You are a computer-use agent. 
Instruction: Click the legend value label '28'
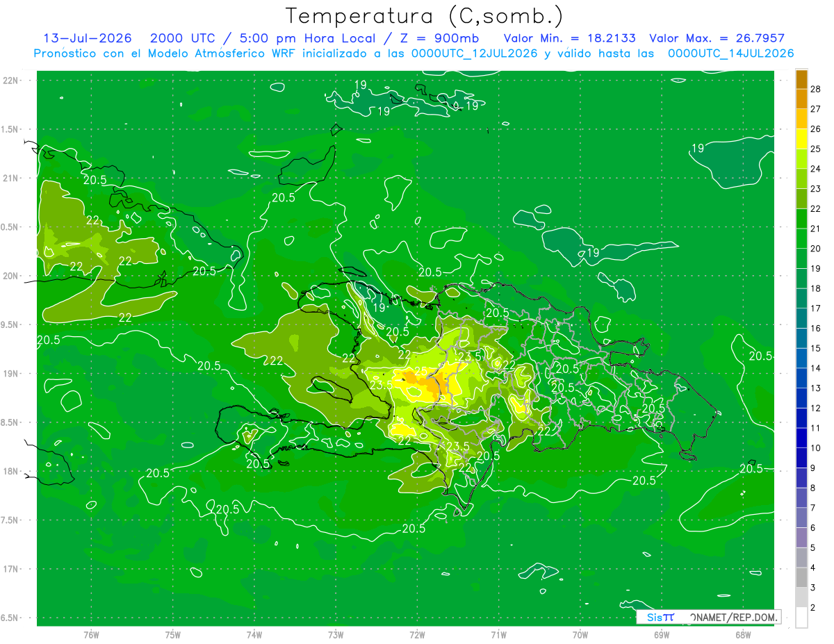tap(816, 89)
